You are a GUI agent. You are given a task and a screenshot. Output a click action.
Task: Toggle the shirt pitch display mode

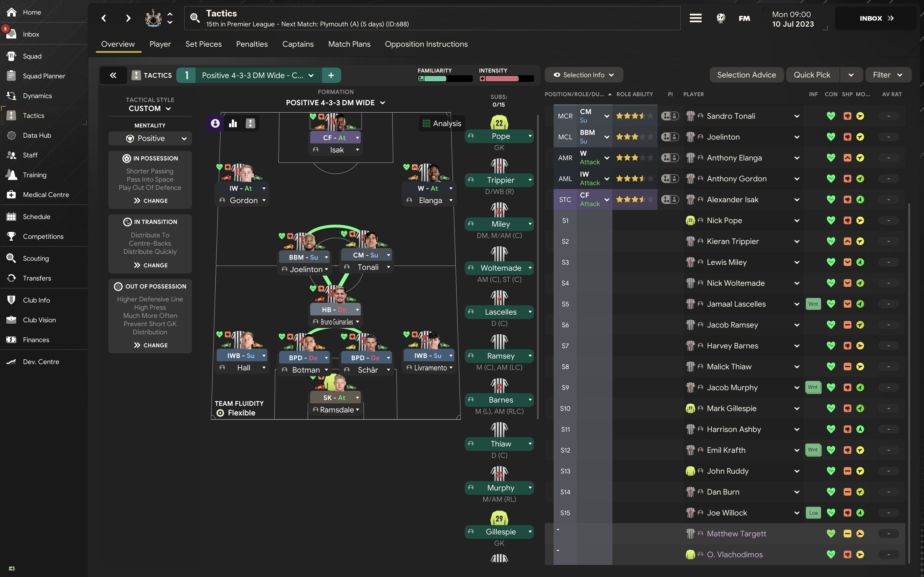click(x=251, y=123)
